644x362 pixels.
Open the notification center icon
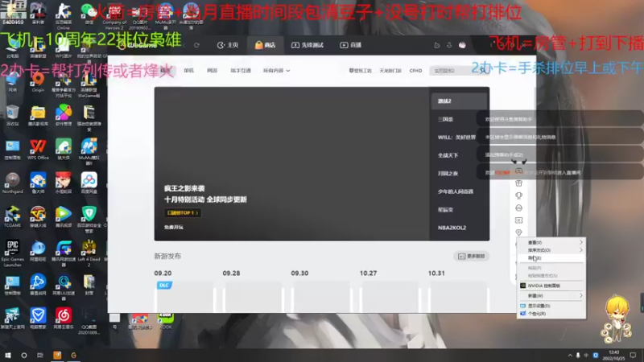click(x=633, y=355)
